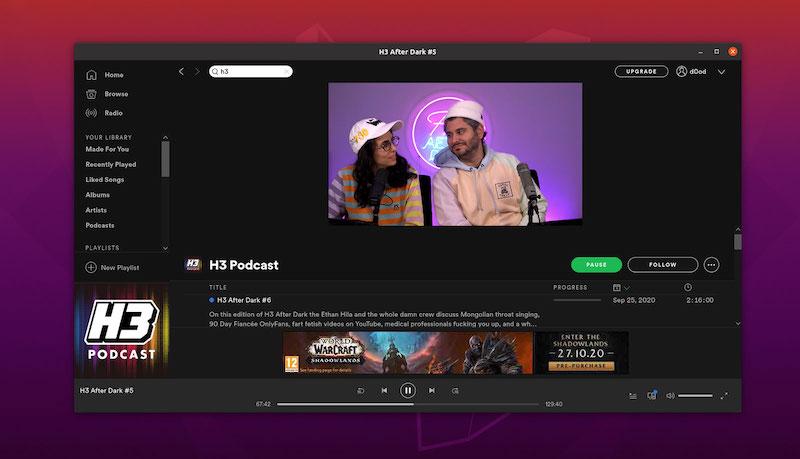
Task: Open World of Warcraft Shadowlands ad banner
Action: 456,353
